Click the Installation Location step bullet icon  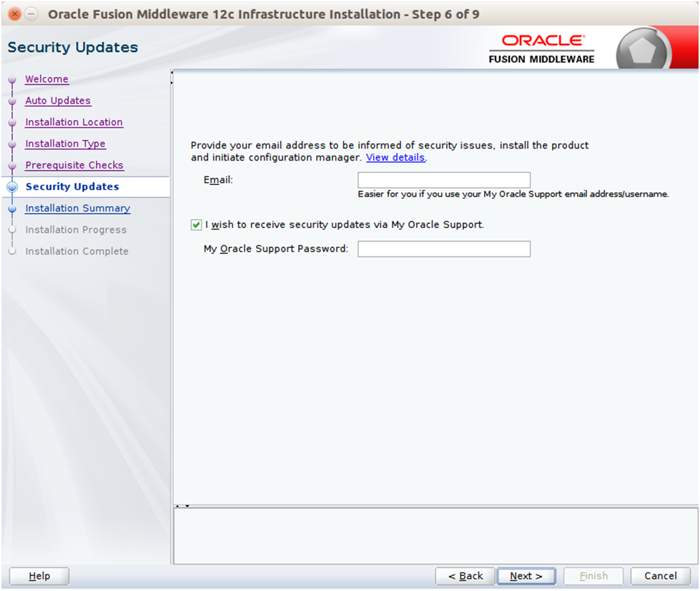pos(12,122)
